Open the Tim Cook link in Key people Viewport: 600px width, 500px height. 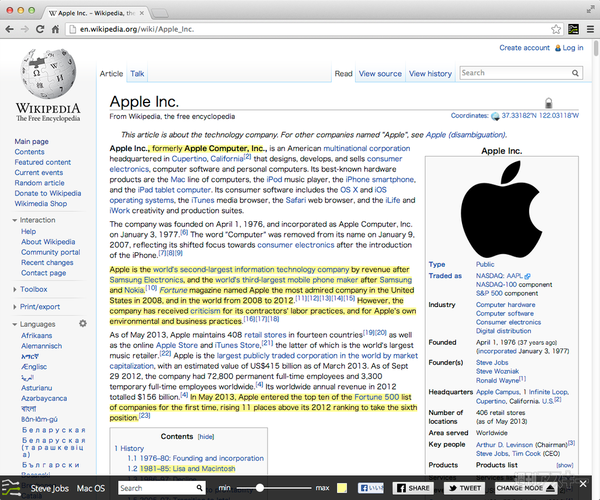click(x=526, y=453)
